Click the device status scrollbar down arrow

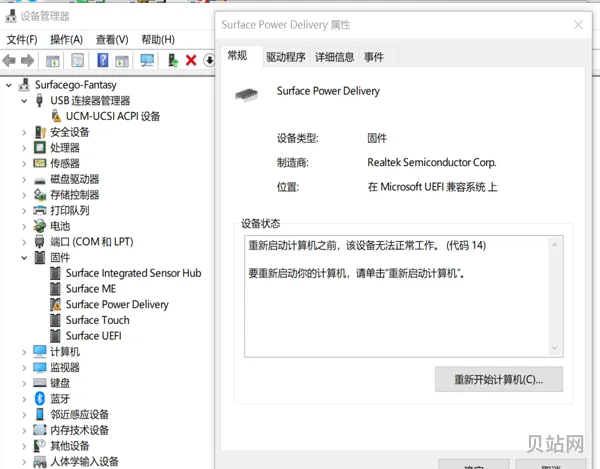[554, 348]
